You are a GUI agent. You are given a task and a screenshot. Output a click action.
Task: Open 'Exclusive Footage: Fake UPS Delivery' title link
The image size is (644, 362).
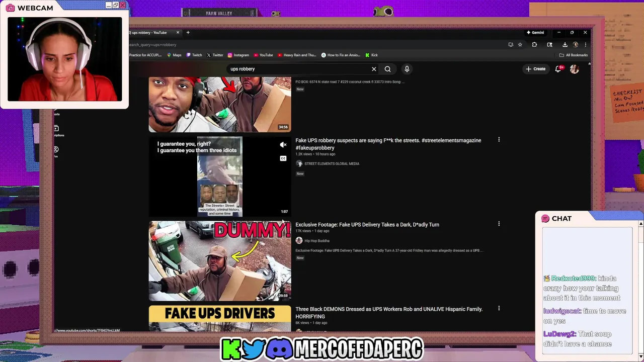coord(367,225)
